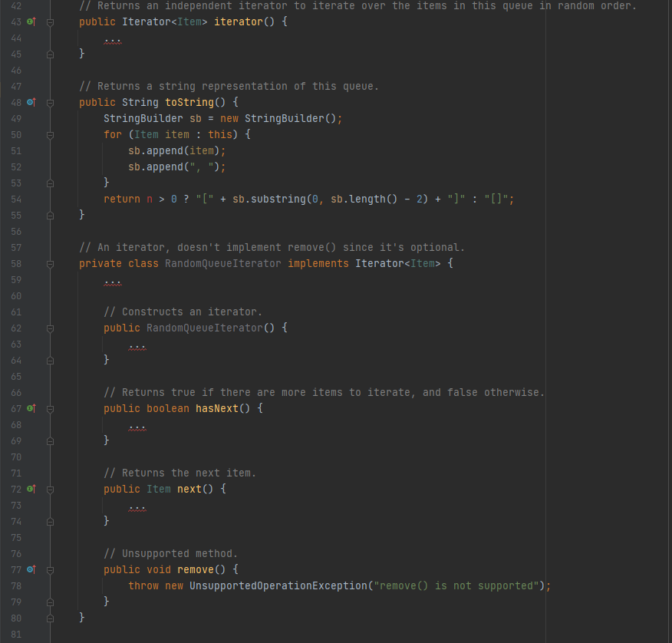Click the class closing fold marker on line 80
This screenshot has height=643, width=672.
(50, 618)
